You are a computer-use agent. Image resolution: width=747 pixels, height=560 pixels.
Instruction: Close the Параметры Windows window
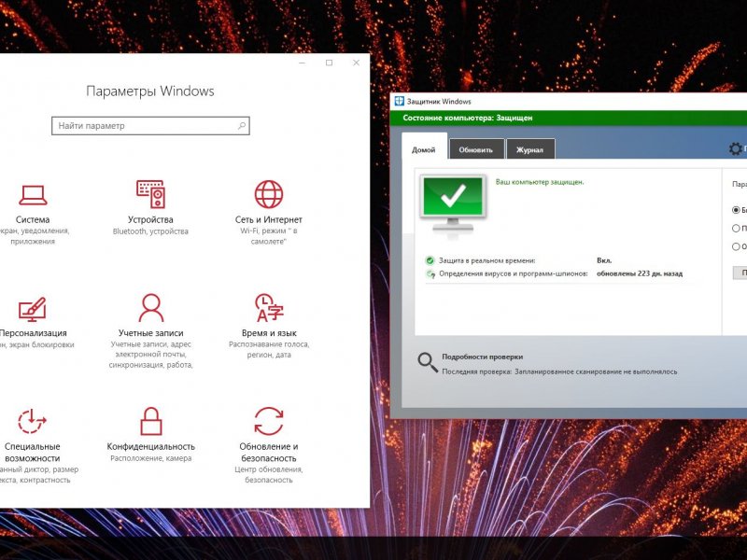click(x=356, y=63)
